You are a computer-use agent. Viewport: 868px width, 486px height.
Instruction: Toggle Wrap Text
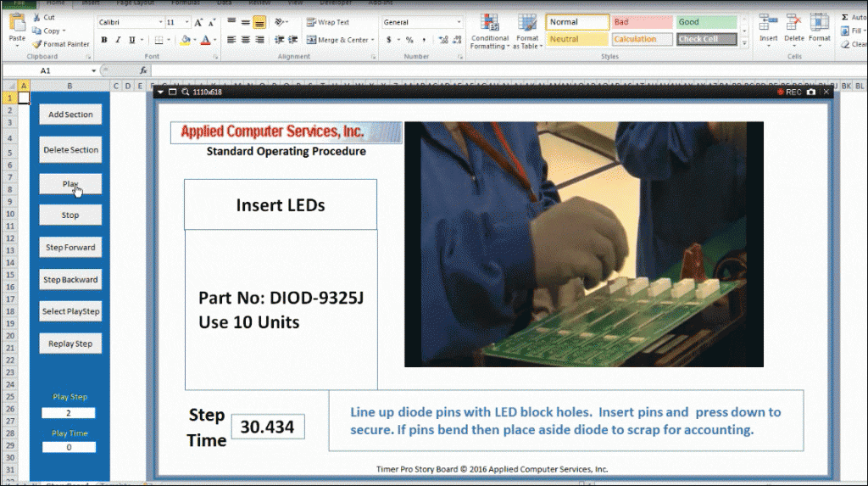pyautogui.click(x=327, y=22)
